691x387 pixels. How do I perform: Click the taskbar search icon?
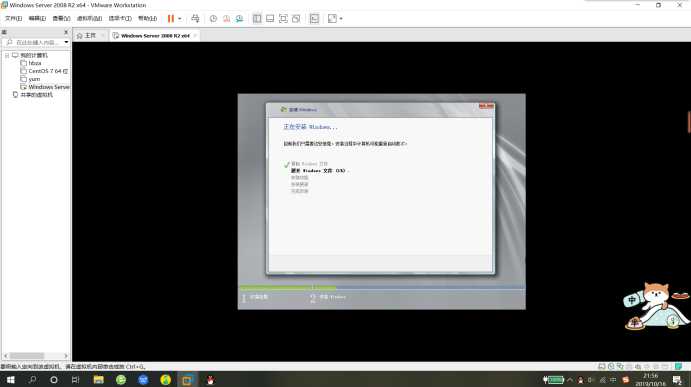click(x=33, y=380)
